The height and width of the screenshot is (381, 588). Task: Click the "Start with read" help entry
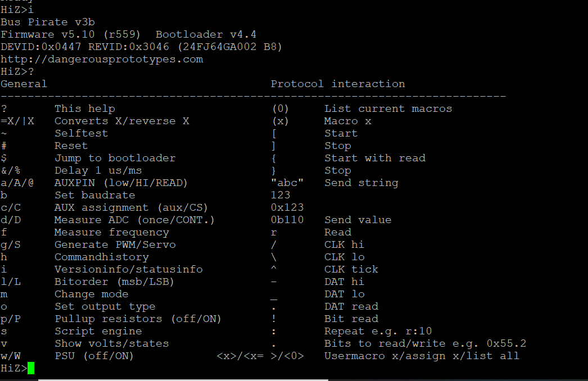pos(374,158)
